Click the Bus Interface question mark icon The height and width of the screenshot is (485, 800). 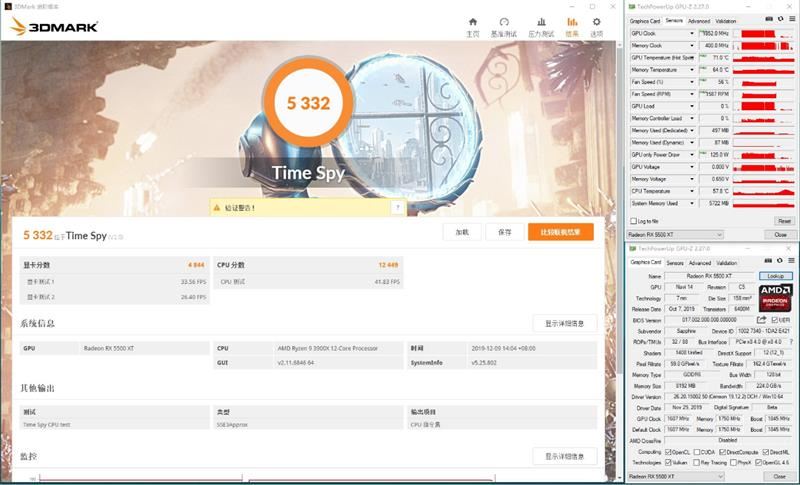pyautogui.click(x=791, y=342)
